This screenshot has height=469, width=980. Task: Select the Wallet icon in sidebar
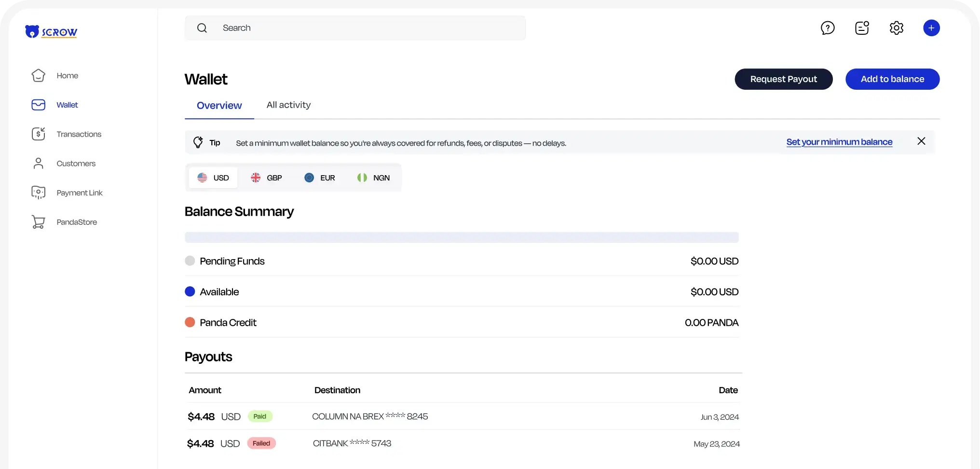(x=38, y=105)
